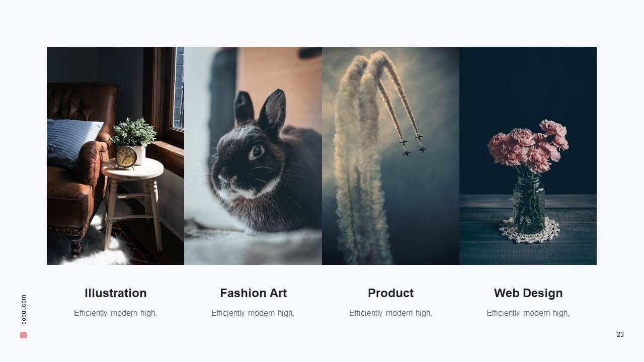Select the description text under Web Design
644x362 pixels.
pyautogui.click(x=528, y=313)
